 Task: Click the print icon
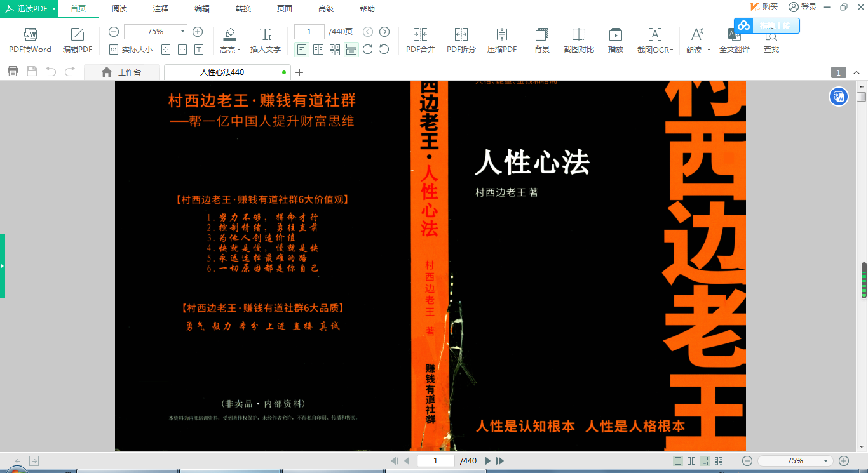coord(13,72)
